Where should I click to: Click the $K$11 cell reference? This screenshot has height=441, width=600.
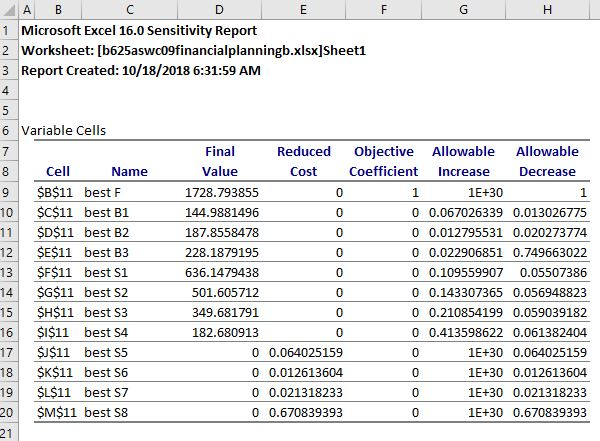tap(55, 373)
